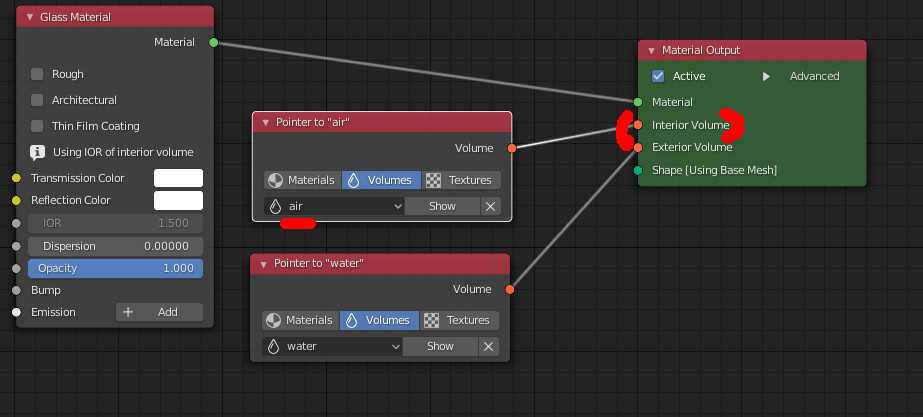Click the Material Output node header title
The image size is (923, 417).
[x=701, y=51]
